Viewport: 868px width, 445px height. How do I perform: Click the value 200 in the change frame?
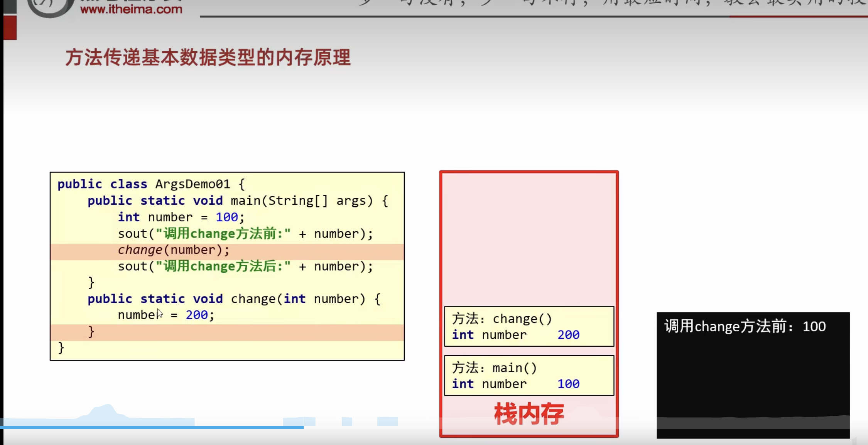point(568,335)
